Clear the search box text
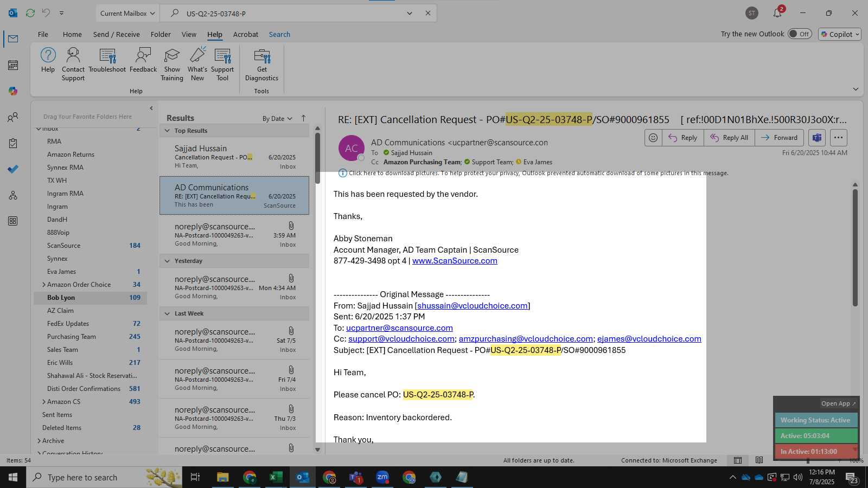Image resolution: width=868 pixels, height=488 pixels. (x=427, y=13)
